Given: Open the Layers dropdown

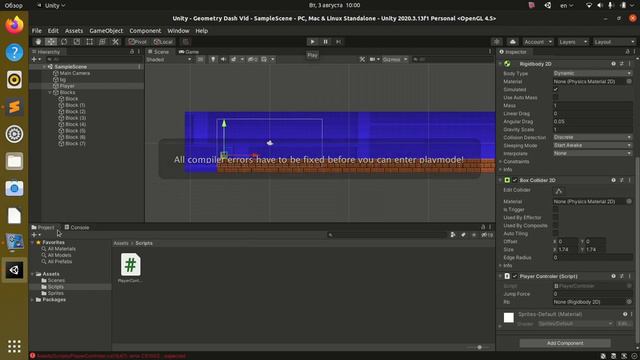Looking at the screenshot, I should [573, 42].
